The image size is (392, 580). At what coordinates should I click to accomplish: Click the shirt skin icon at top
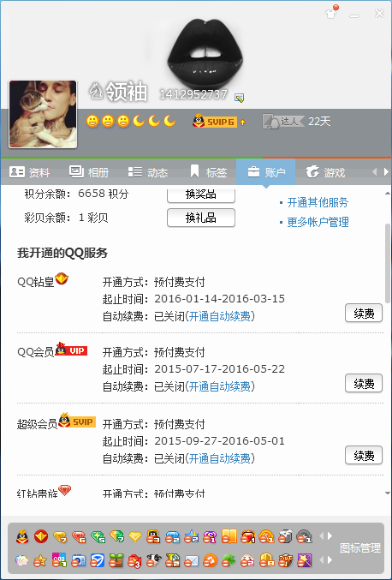(x=331, y=14)
